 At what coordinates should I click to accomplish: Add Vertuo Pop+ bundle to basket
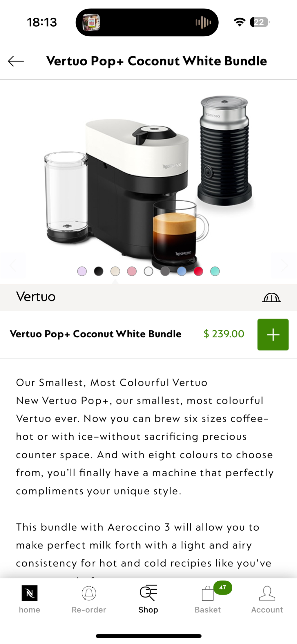273,334
